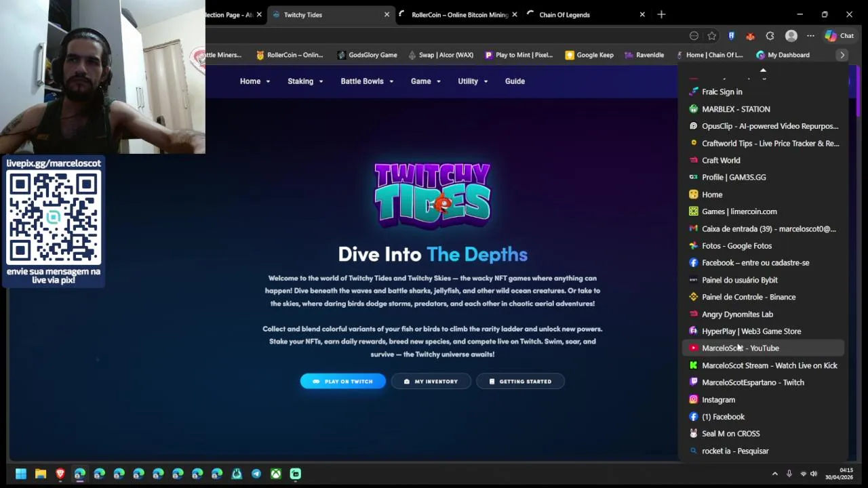Select Profile | GAM3S.GG bookmark entry
868x488 pixels.
763,178
